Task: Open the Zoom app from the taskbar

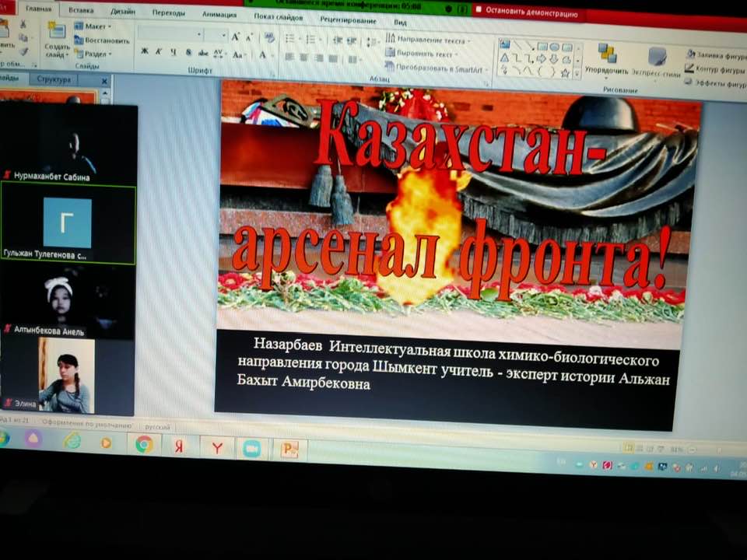Action: (x=251, y=449)
